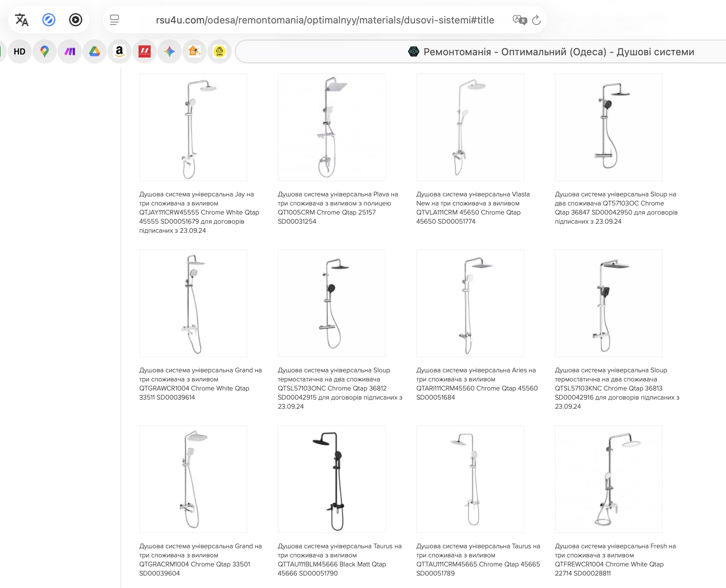Open the reader view icon in address bar
Viewport: 726px width, 588px height.
click(x=114, y=20)
